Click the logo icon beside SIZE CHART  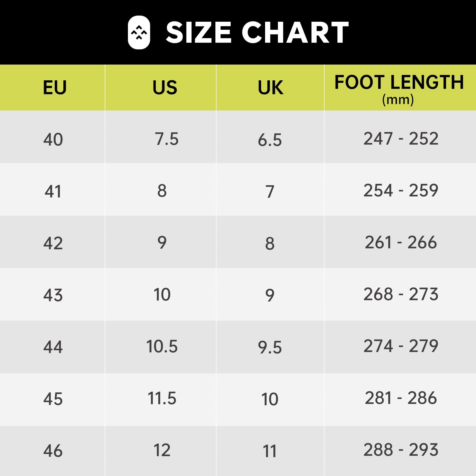click(x=139, y=32)
